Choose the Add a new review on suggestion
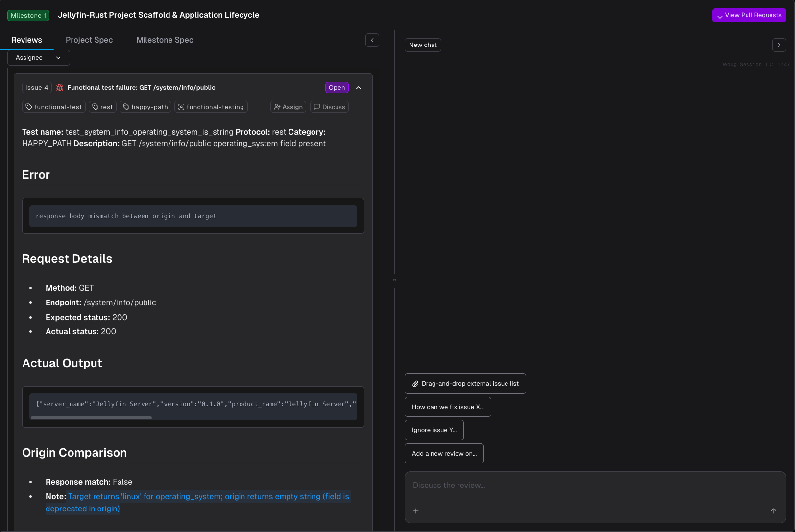795x532 pixels. tap(444, 454)
